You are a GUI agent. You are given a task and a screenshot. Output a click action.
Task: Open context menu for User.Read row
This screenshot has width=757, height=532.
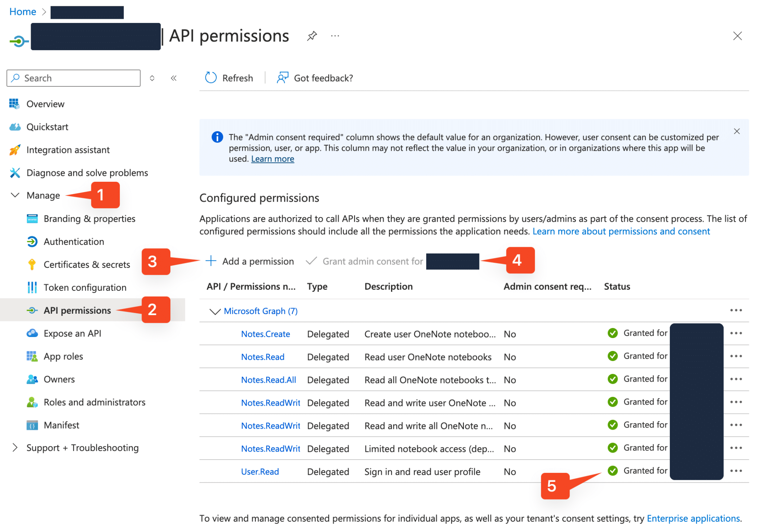pyautogui.click(x=736, y=471)
